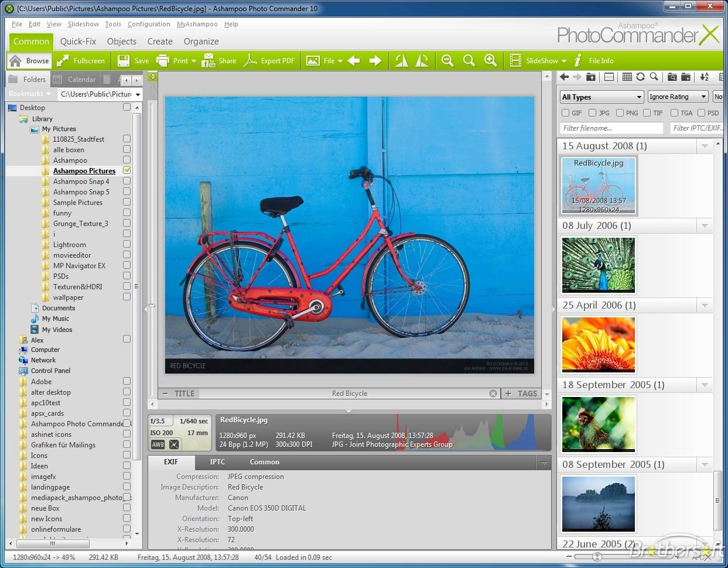728x568 pixels.
Task: Check the PNG filter checkbox
Action: pyautogui.click(x=620, y=113)
